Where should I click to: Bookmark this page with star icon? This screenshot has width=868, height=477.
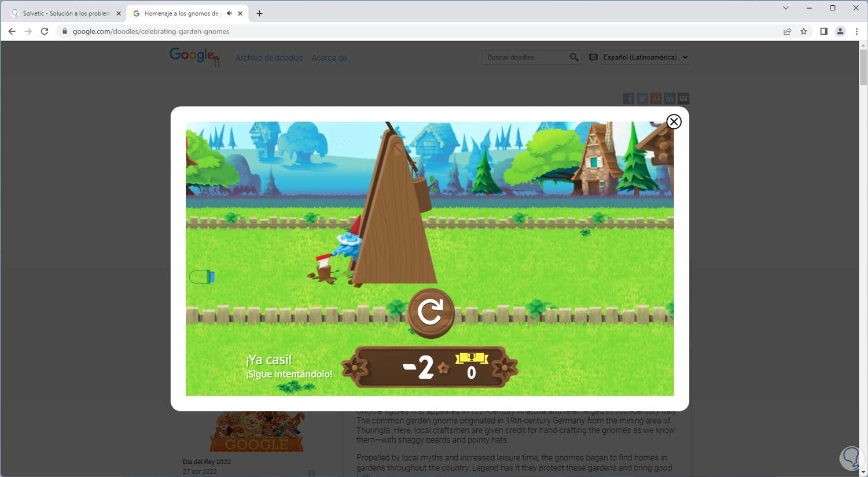(804, 31)
